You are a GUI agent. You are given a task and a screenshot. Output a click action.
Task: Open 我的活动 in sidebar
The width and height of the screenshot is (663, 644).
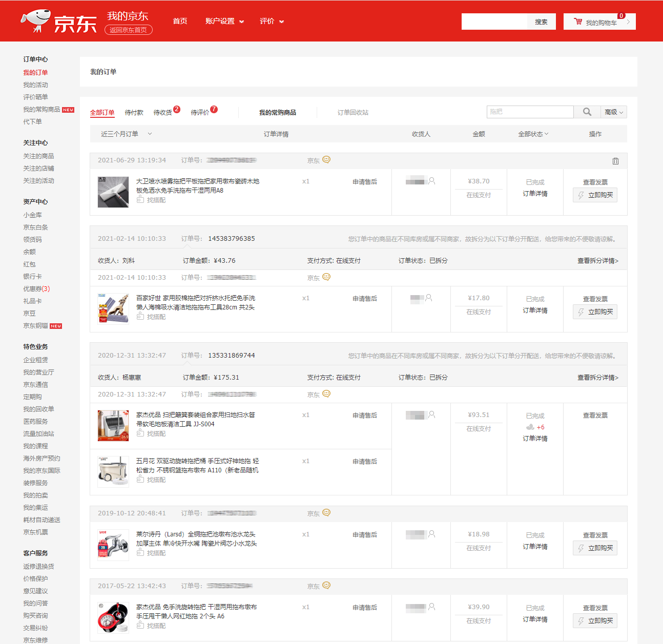(35, 85)
